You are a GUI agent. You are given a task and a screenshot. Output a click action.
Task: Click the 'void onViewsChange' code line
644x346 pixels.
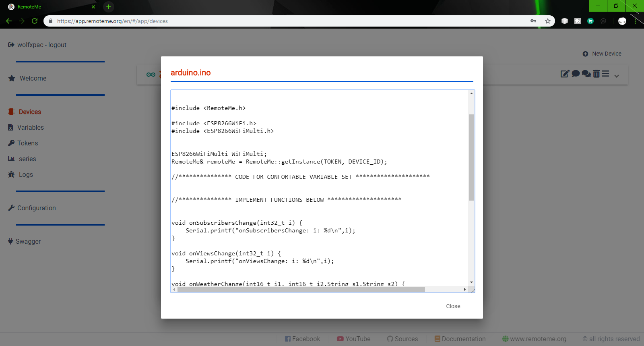[226, 253]
